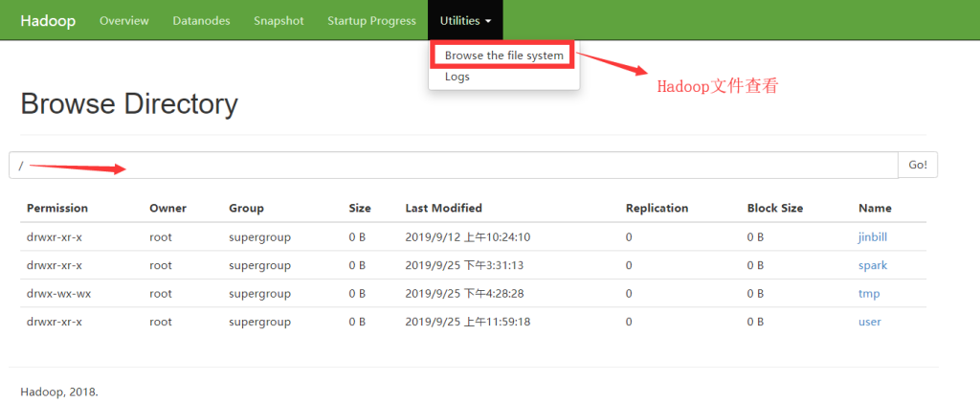Click user's date 2019/9/25 上午11:59:18
The height and width of the screenshot is (403, 980).
point(467,322)
